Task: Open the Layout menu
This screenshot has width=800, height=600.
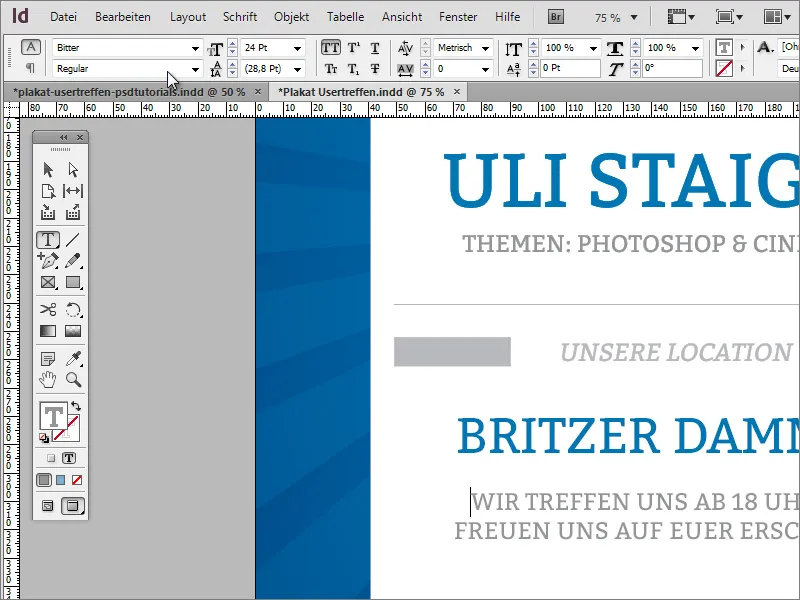Action: point(188,17)
